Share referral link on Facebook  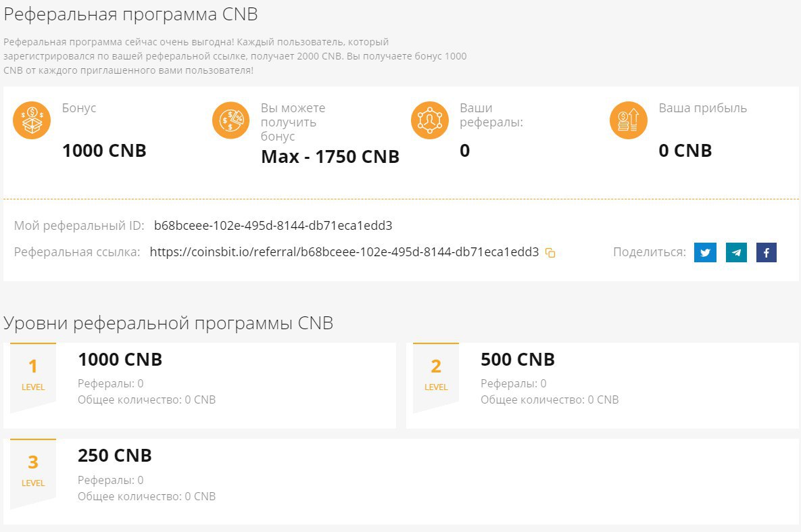coord(767,253)
